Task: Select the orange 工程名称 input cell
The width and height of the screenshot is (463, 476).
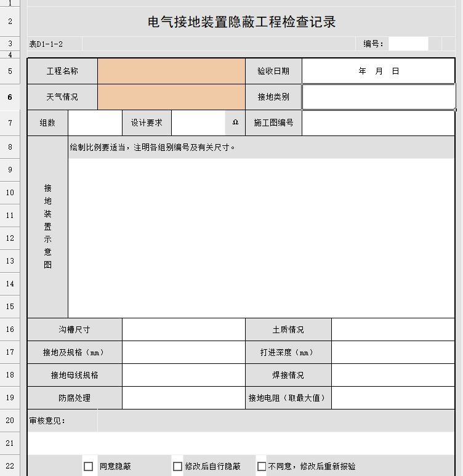Action: click(171, 71)
